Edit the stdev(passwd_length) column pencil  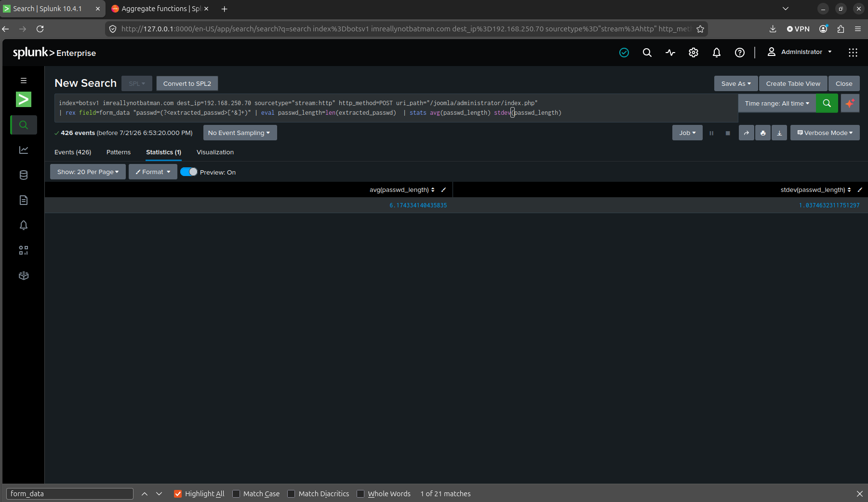click(860, 190)
